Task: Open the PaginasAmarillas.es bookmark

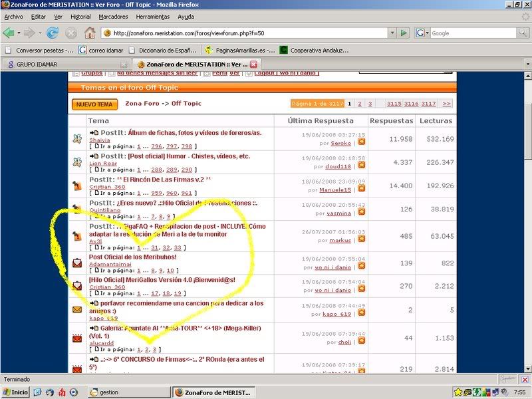Action: (x=240, y=51)
